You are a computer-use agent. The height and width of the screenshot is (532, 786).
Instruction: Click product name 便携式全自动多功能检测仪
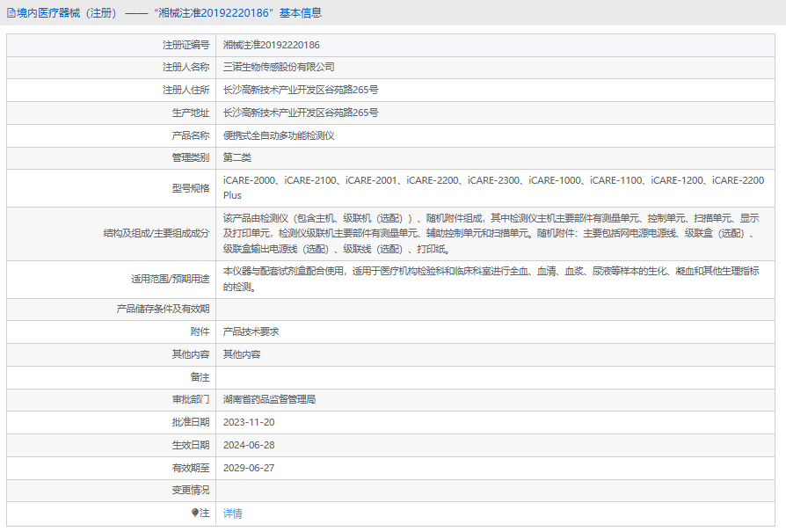click(x=279, y=135)
